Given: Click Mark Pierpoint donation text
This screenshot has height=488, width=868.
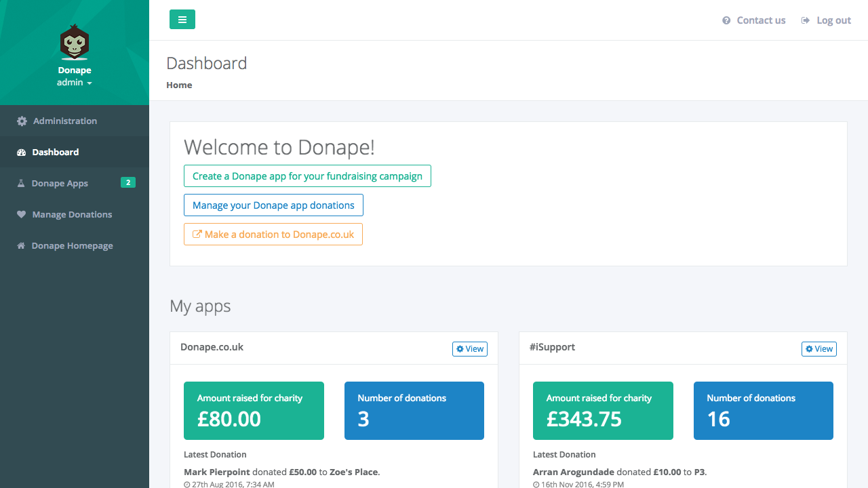Looking at the screenshot, I should [x=281, y=472].
